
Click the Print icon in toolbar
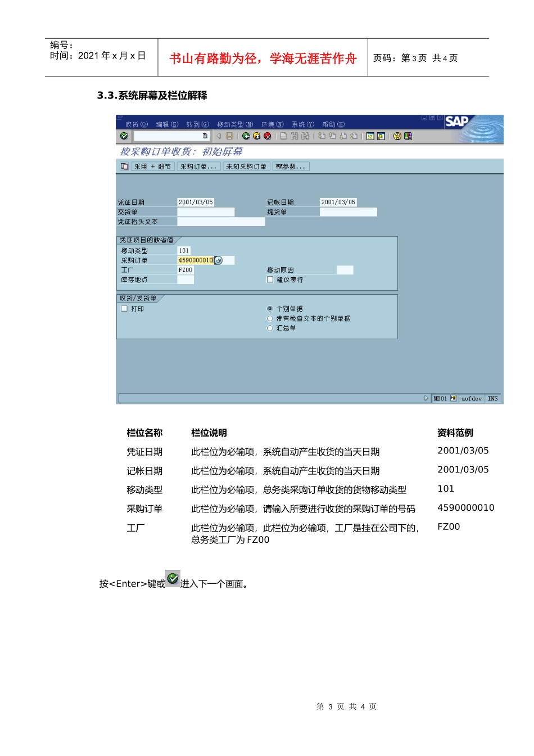[284, 136]
